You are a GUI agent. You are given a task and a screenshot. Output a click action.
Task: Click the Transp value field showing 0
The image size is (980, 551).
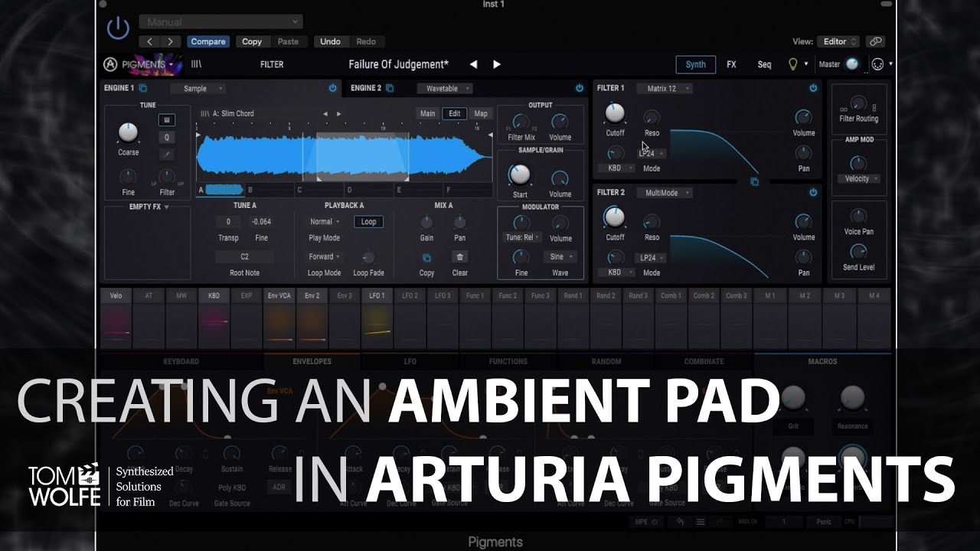(228, 222)
